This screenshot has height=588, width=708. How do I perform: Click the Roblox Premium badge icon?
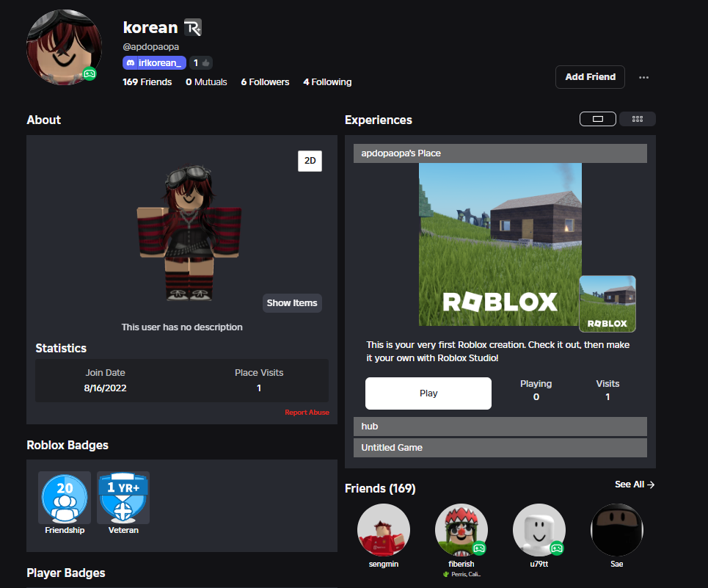pos(193,28)
